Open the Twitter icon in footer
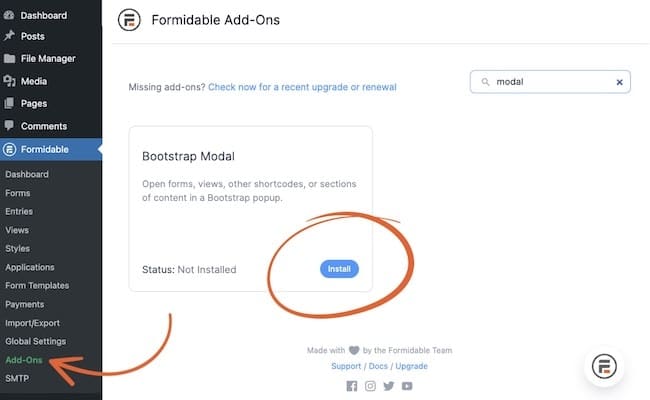The height and width of the screenshot is (400, 650). 388,386
